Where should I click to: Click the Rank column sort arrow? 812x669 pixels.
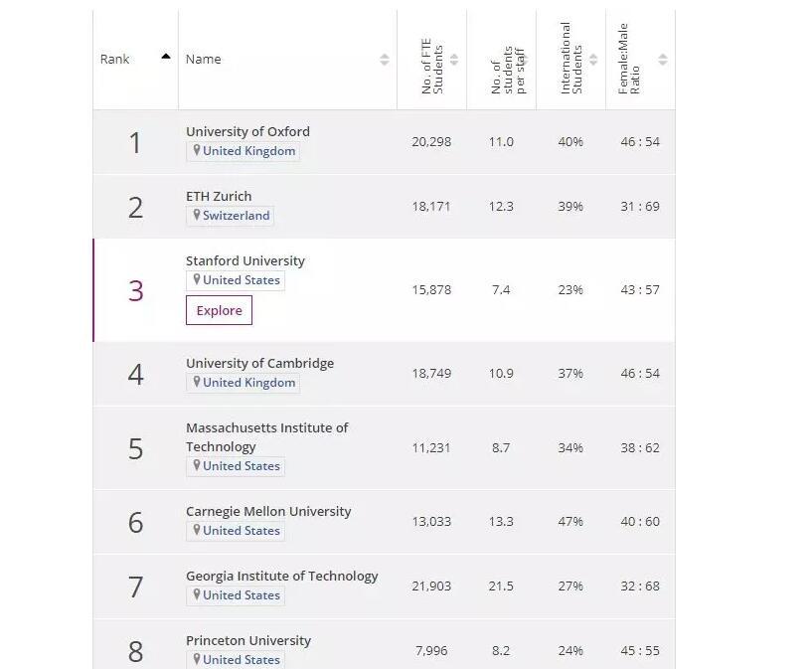pos(165,57)
